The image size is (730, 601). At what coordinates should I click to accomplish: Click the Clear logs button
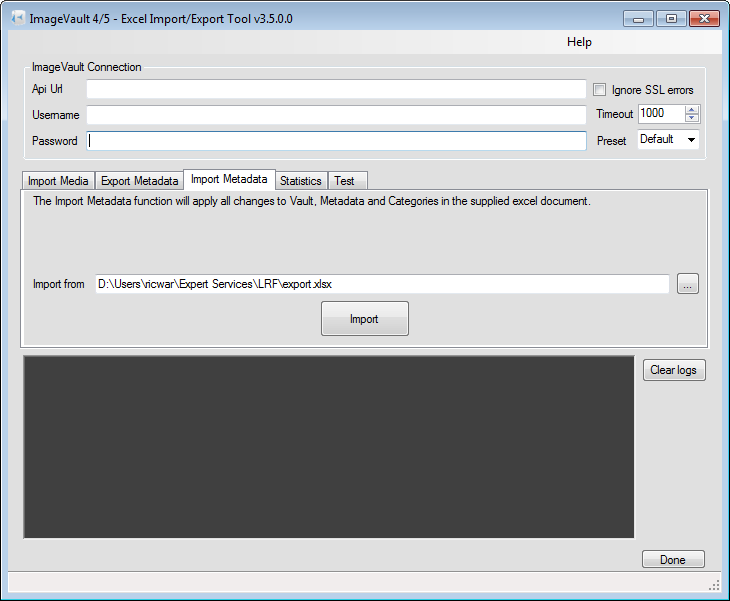pos(674,370)
